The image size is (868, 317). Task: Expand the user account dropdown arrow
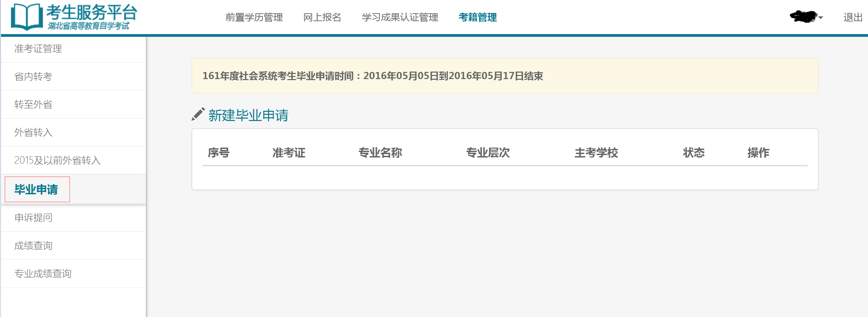[x=821, y=17]
